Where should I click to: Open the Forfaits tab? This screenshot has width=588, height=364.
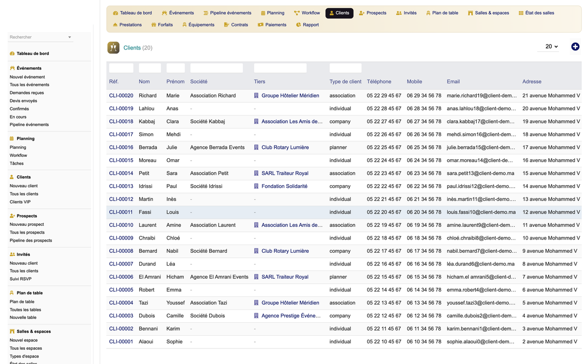point(162,24)
